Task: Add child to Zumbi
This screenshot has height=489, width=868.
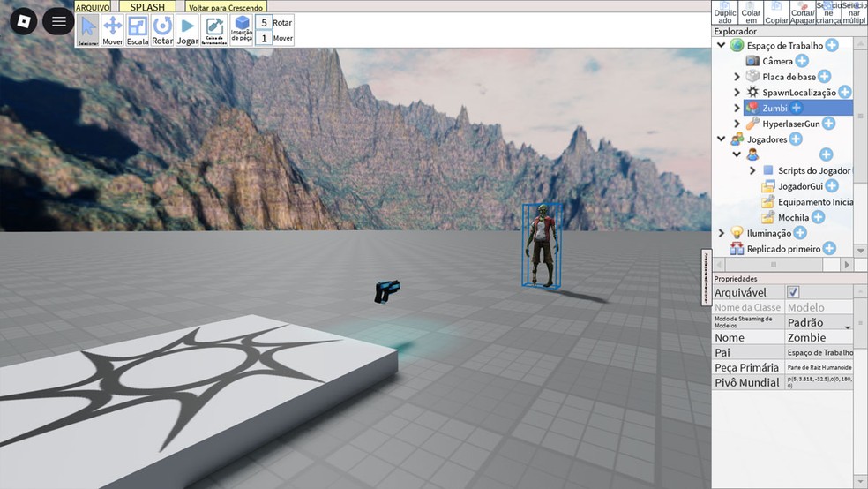Action: pyautogui.click(x=796, y=108)
